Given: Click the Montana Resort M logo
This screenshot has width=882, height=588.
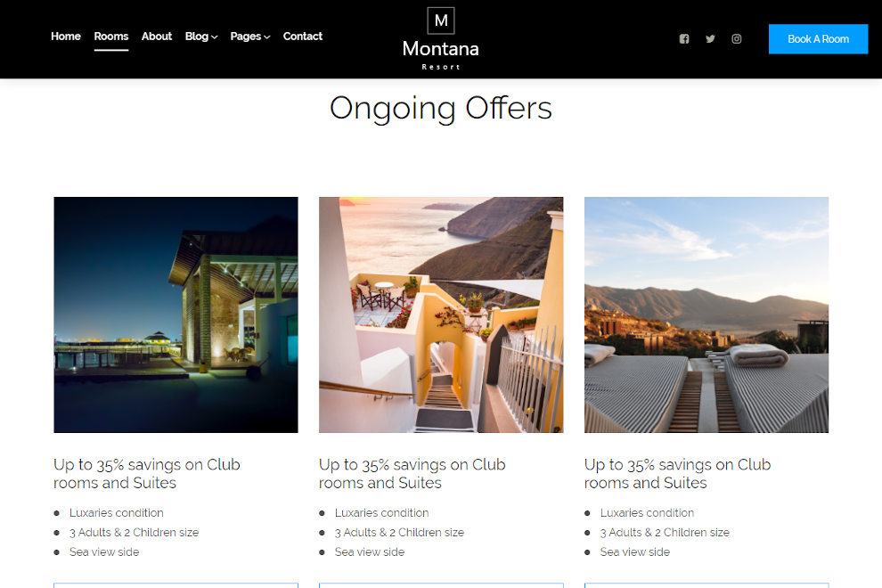Looking at the screenshot, I should pyautogui.click(x=441, y=20).
